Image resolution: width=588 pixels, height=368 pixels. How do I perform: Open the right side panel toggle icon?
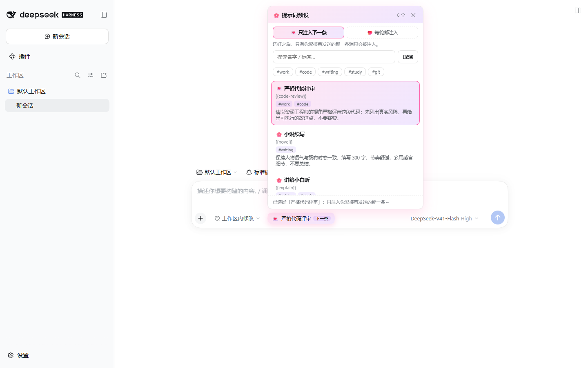pyautogui.click(x=577, y=11)
